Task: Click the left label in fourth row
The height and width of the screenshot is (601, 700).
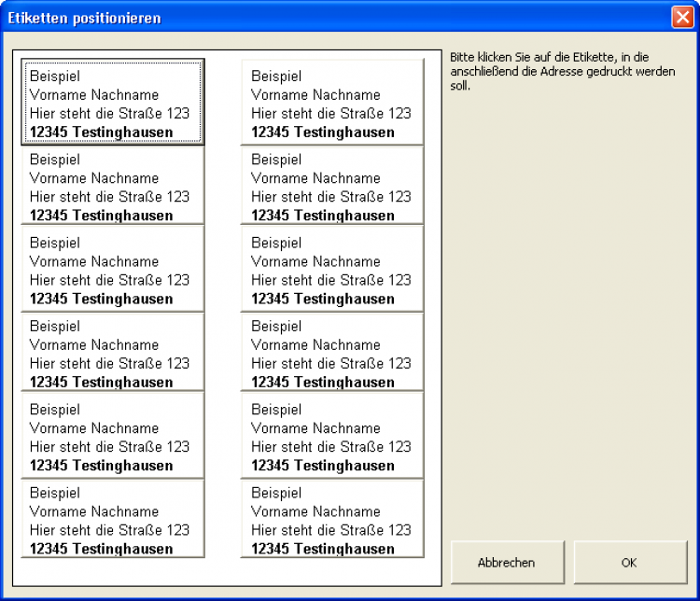Action: point(112,353)
